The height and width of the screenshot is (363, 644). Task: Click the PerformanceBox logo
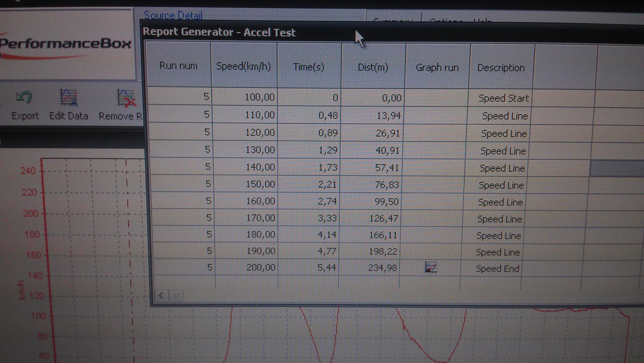[66, 44]
